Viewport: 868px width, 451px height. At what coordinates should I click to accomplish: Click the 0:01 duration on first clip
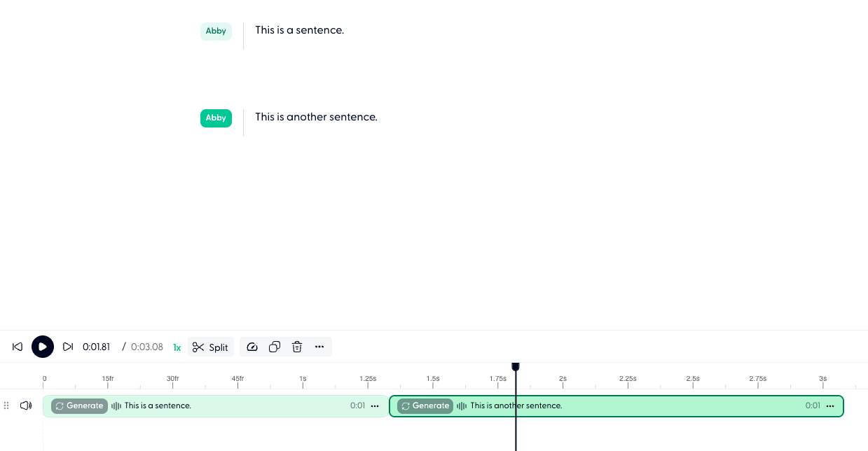(357, 405)
